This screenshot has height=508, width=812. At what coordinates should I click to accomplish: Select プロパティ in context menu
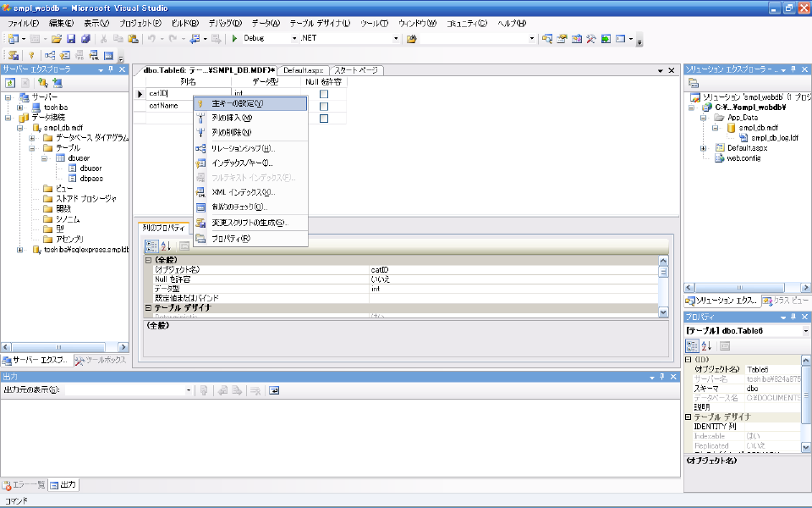point(250,239)
